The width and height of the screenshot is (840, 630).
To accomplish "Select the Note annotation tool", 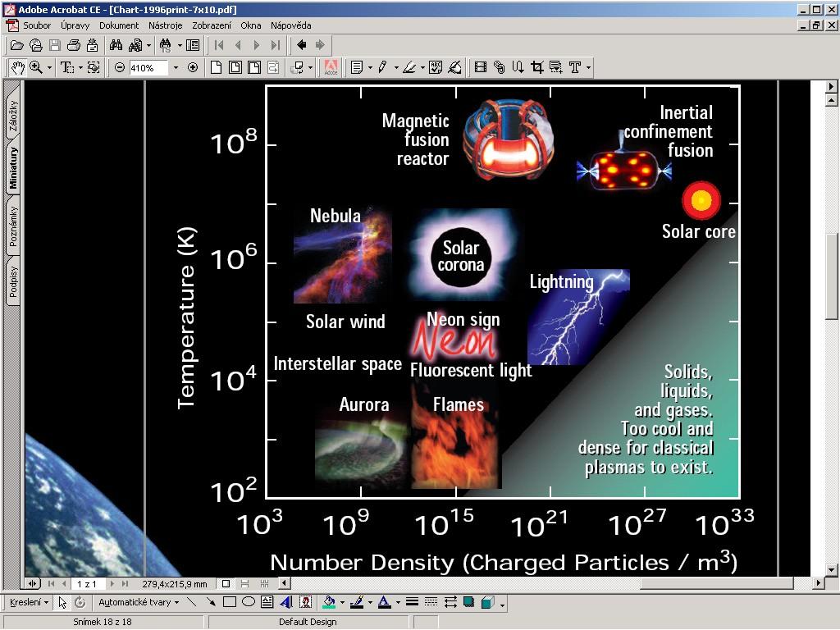I will click(357, 67).
